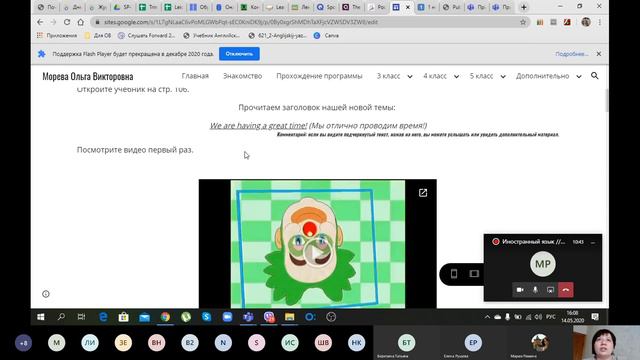Open Canva bookmark

(326, 36)
